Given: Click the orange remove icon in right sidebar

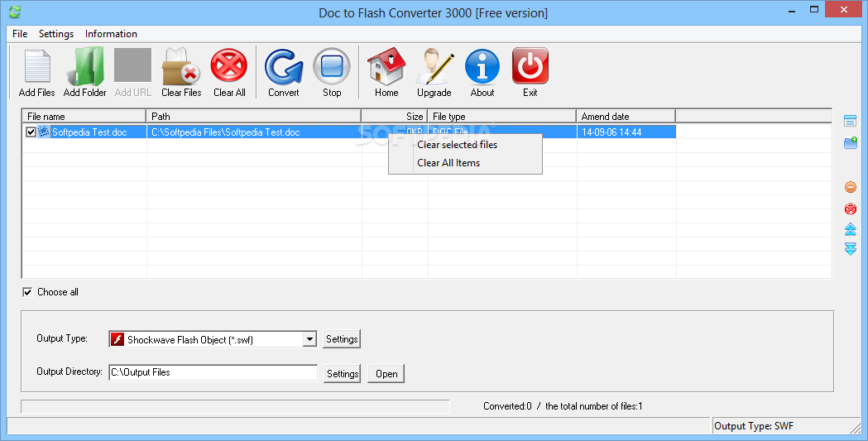Looking at the screenshot, I should click(x=851, y=187).
